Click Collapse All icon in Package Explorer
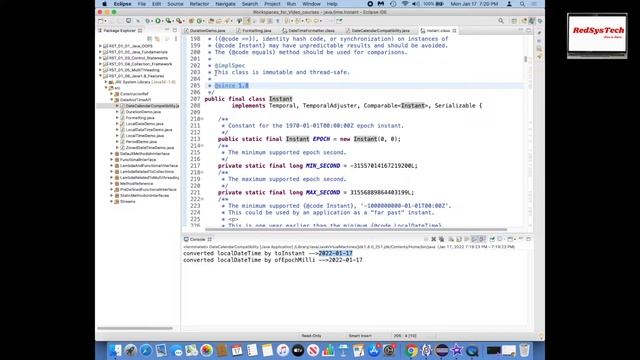 tap(149, 39)
